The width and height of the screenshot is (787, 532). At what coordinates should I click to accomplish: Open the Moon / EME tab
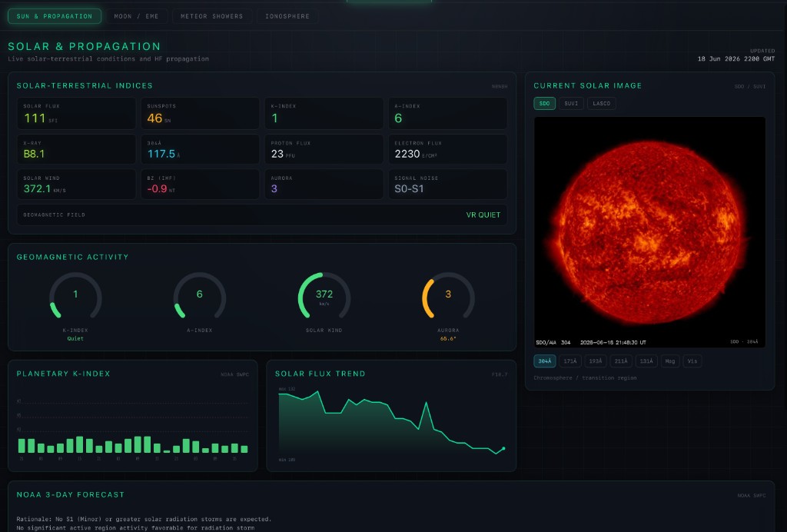coord(136,16)
